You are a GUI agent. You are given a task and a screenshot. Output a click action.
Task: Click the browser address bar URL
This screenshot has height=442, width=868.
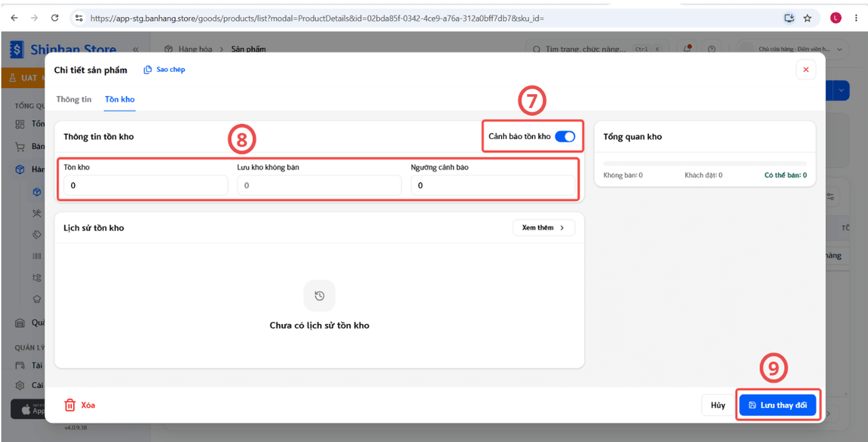click(317, 18)
